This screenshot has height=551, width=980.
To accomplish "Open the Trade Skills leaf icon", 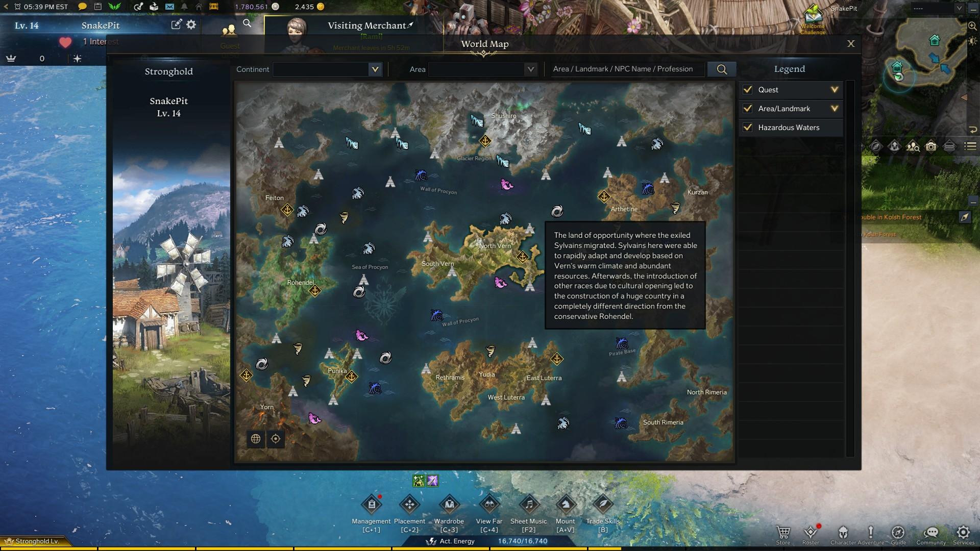I will 603,505.
